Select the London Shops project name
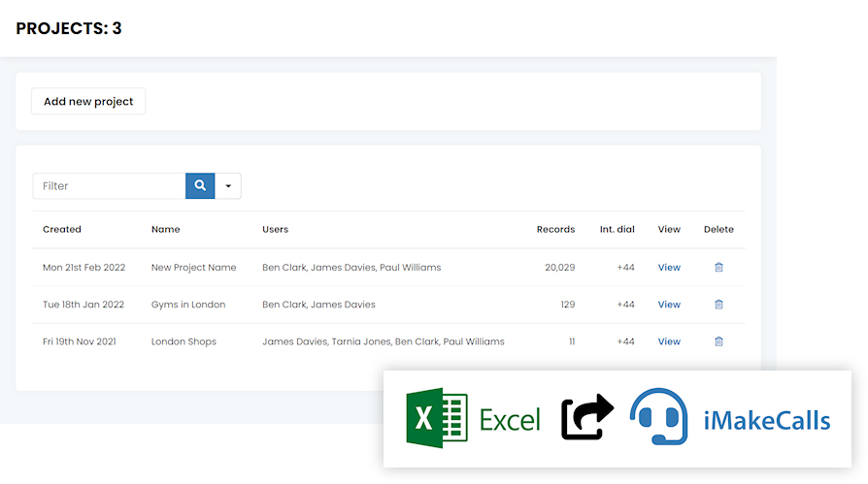The width and height of the screenshot is (868, 484). pos(184,341)
